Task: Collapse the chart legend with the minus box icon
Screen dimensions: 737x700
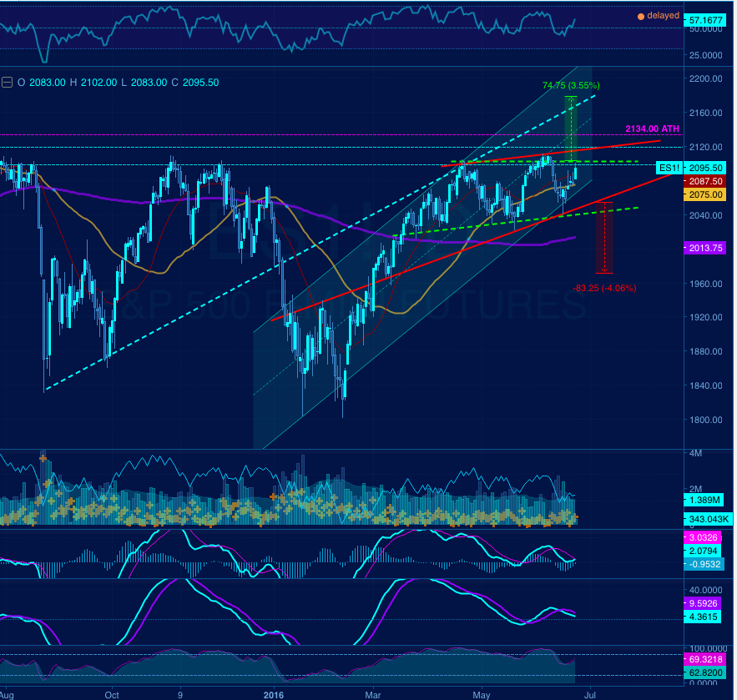Action: pos(7,83)
